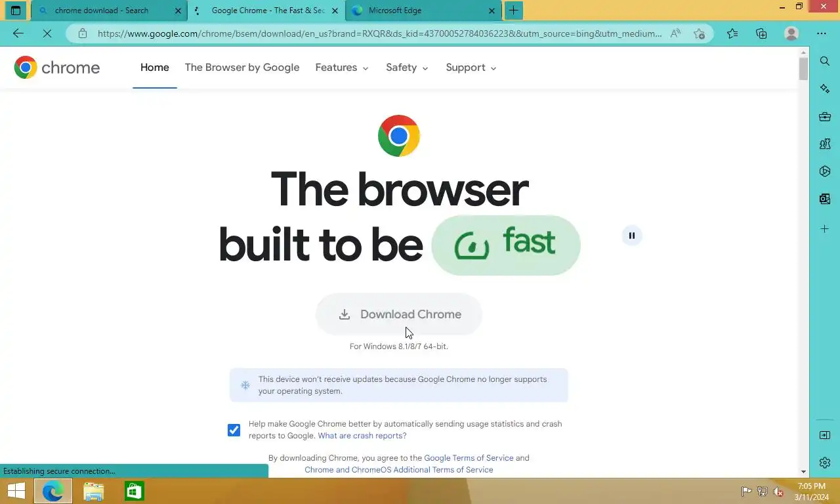Activate Read aloud icon in address bar
The height and width of the screenshot is (504, 840).
675,33
